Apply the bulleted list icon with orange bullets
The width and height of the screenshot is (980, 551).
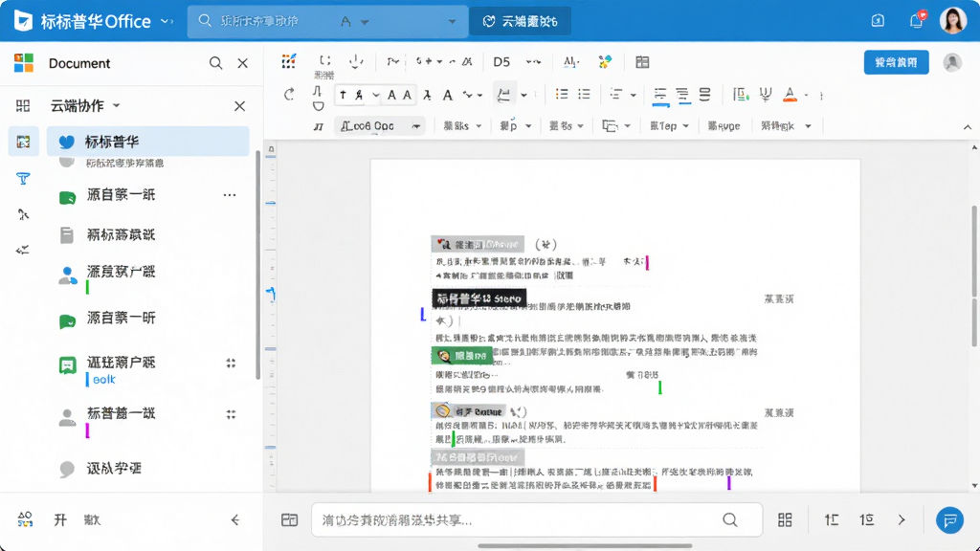[x=562, y=95]
